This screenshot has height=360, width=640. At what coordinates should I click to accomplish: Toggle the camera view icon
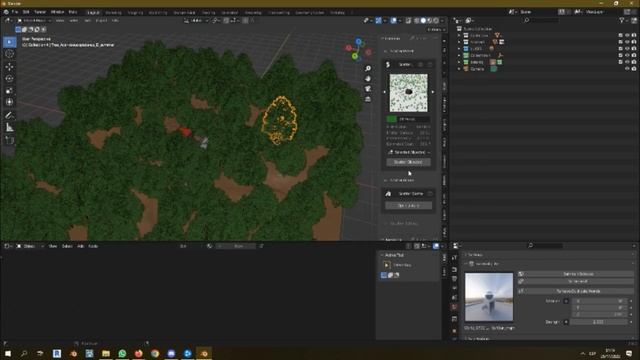tap(368, 89)
